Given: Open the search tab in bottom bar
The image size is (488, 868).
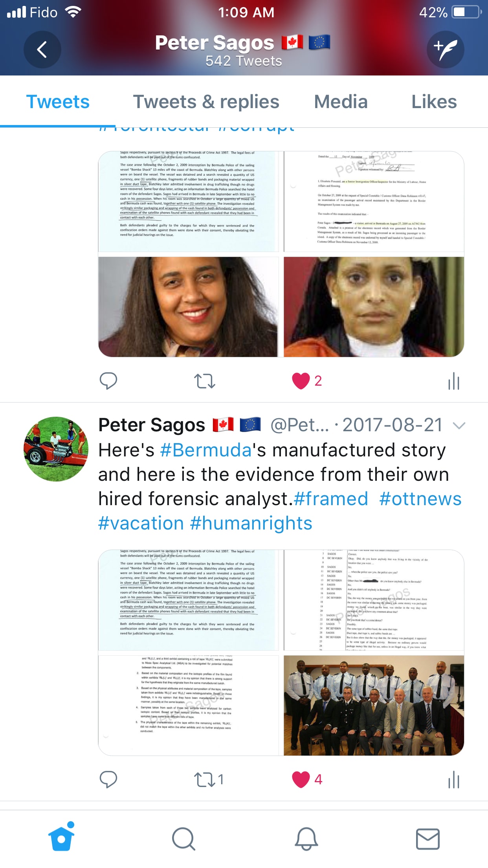Looking at the screenshot, I should [183, 839].
